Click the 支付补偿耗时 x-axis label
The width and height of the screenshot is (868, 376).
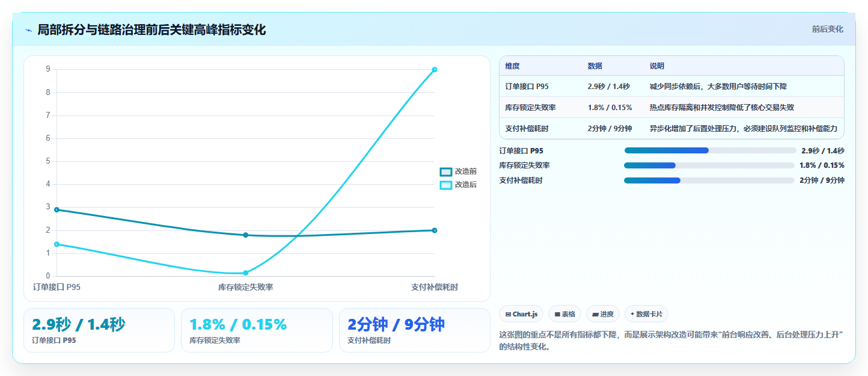pyautogui.click(x=435, y=288)
